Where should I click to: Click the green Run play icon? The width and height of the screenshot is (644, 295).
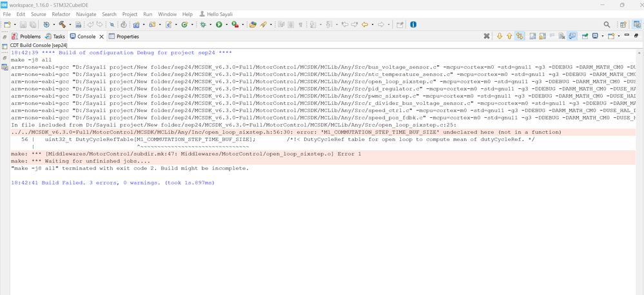pyautogui.click(x=219, y=24)
